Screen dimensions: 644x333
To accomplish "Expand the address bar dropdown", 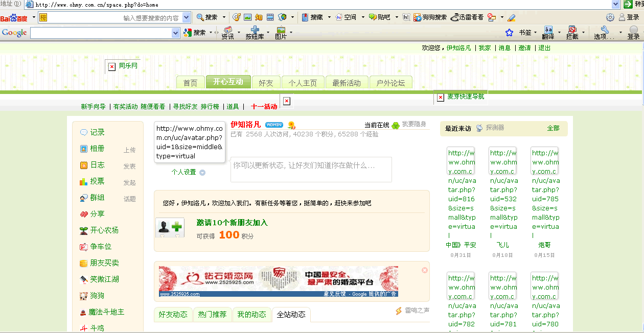I will click(x=616, y=4).
